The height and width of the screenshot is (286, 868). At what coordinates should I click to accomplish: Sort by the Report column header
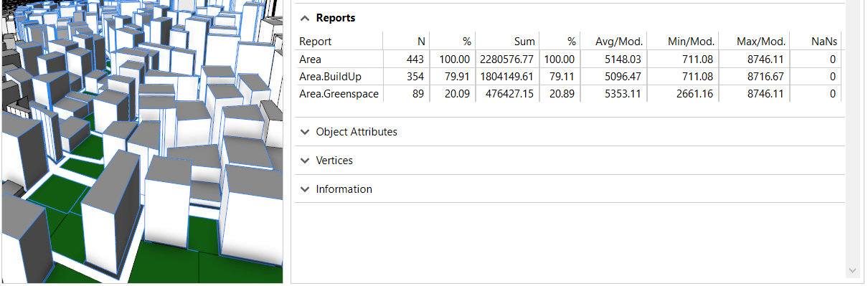[x=315, y=41]
